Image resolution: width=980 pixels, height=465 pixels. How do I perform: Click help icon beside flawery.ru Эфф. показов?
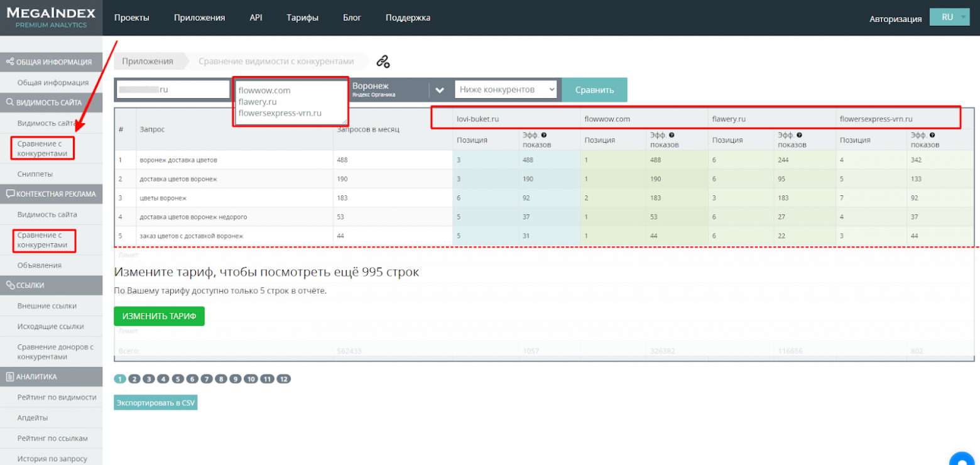point(800,135)
